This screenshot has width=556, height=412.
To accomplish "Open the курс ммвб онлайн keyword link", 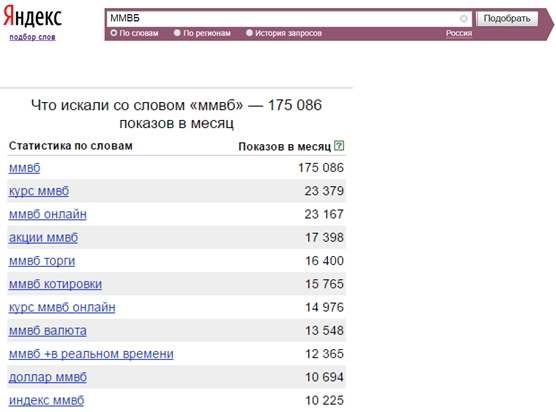I will [62, 307].
